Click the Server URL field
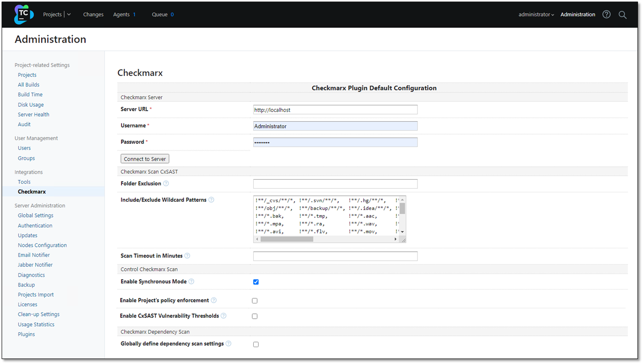This screenshot has height=364, width=643. click(335, 110)
